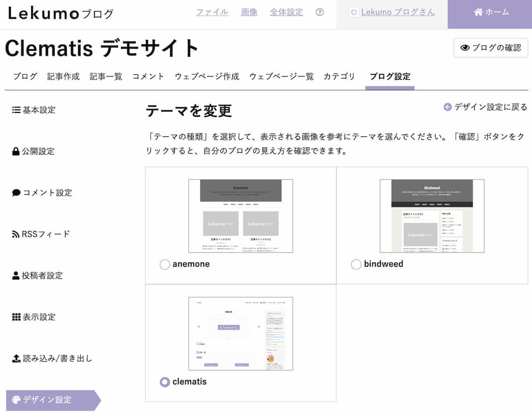Click the Clematis デモサイト blog title
Screen dimensions: 532x417
point(102,48)
